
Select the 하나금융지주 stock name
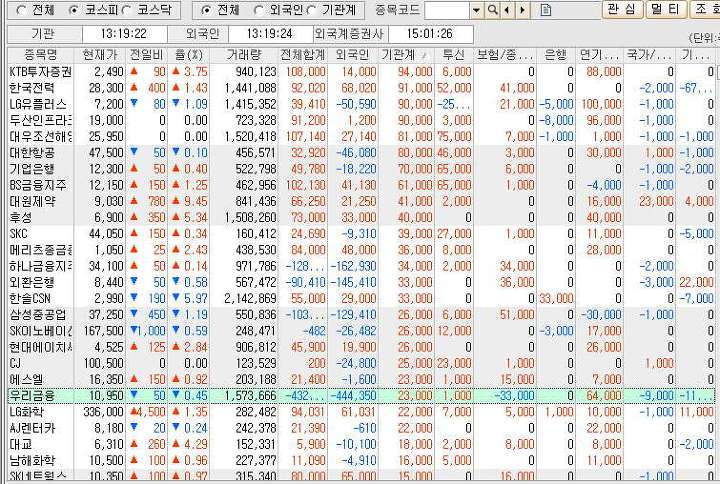click(40, 266)
